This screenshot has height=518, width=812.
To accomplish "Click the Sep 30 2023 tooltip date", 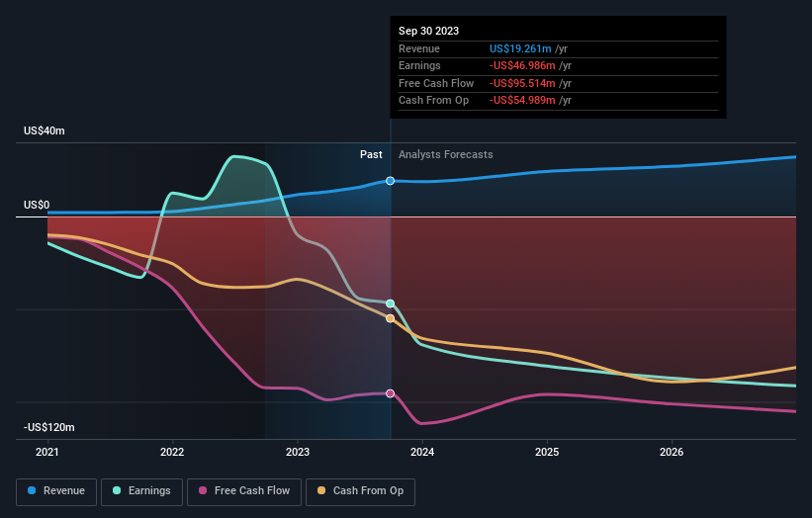I will point(428,31).
